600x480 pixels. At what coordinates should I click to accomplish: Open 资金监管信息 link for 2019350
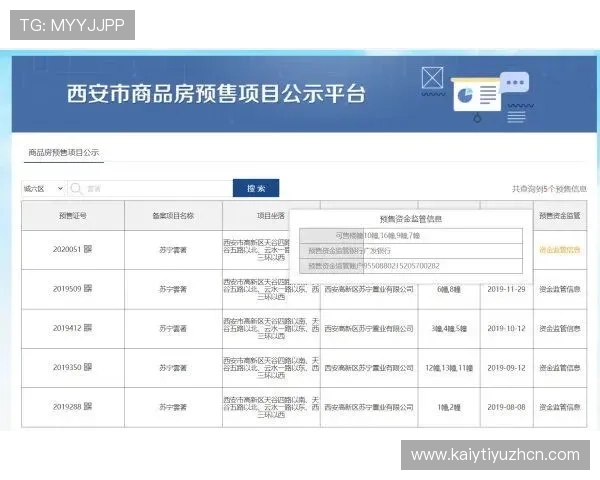560,368
